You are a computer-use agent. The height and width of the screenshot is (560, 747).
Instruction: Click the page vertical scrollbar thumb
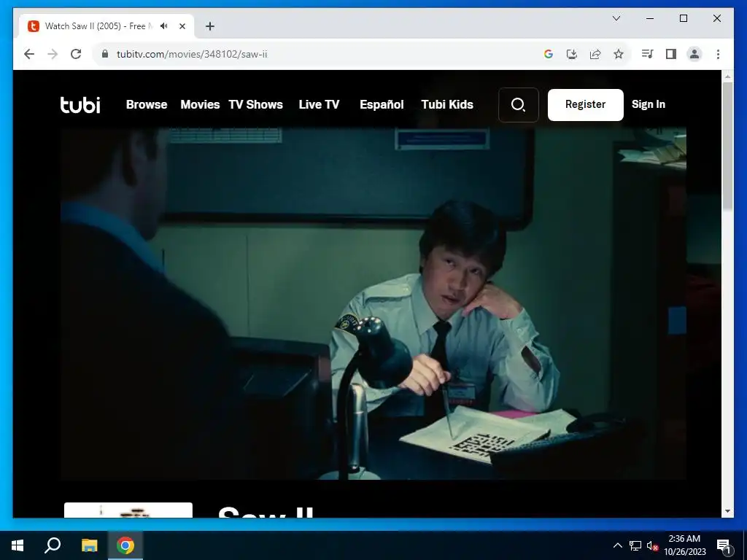pyautogui.click(x=727, y=145)
